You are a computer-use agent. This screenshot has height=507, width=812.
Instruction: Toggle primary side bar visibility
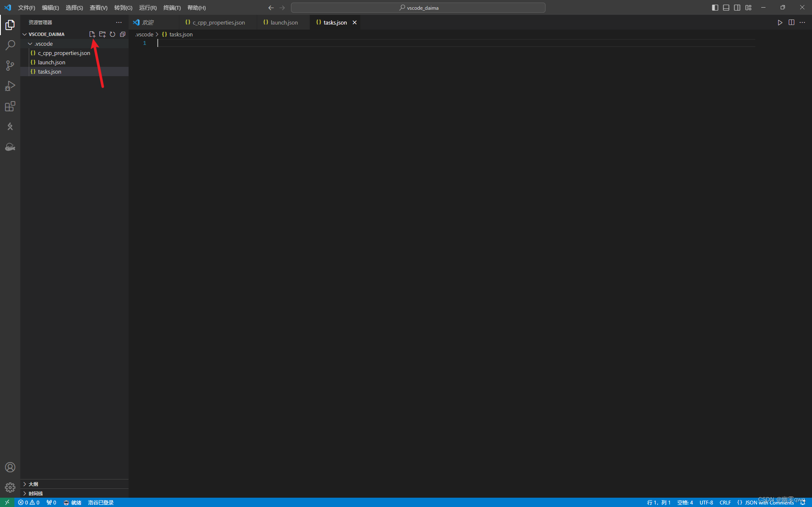click(x=715, y=8)
